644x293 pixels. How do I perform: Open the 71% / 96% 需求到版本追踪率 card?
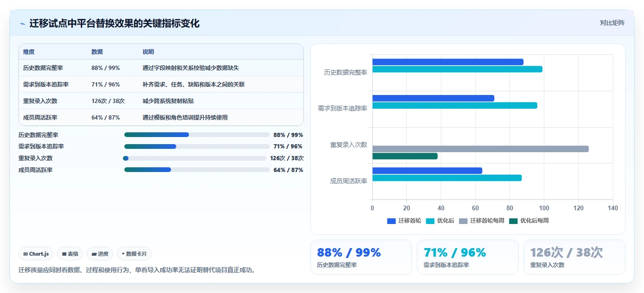pyautogui.click(x=468, y=257)
